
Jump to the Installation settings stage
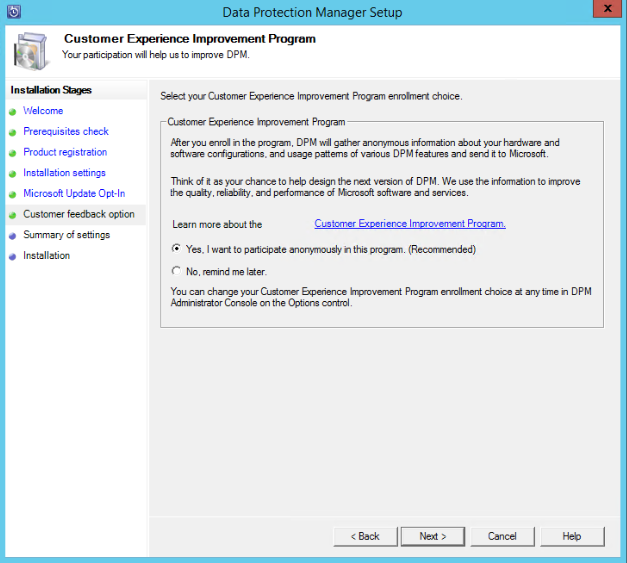point(64,173)
